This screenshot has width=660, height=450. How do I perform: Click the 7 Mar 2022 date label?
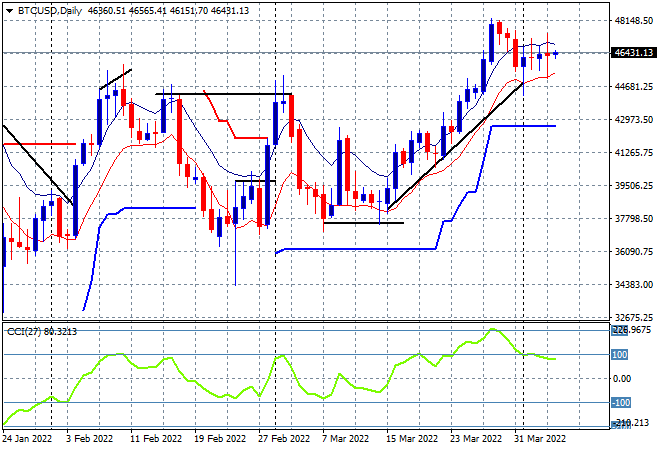tap(346, 439)
